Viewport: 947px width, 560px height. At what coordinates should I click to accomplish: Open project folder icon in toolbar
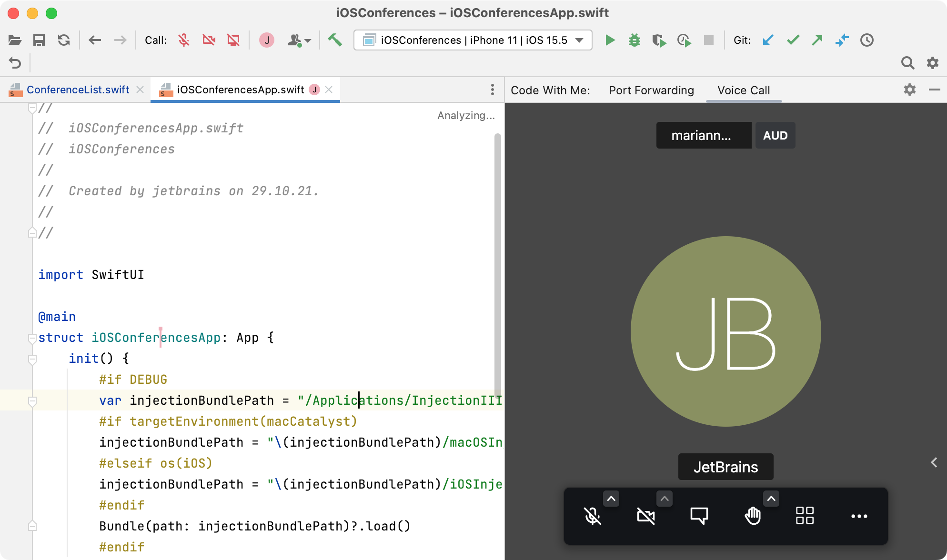tap(15, 40)
